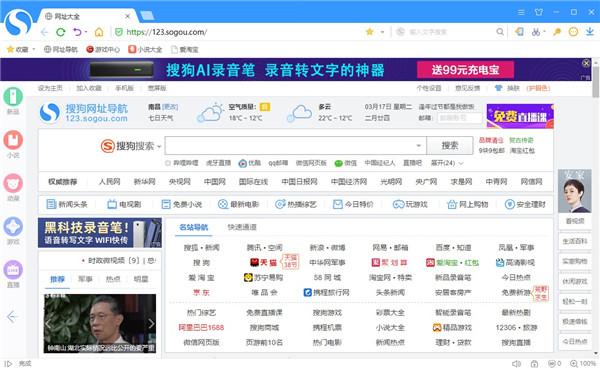Open the 网上购物 category link
The image size is (600, 369).
point(468,204)
